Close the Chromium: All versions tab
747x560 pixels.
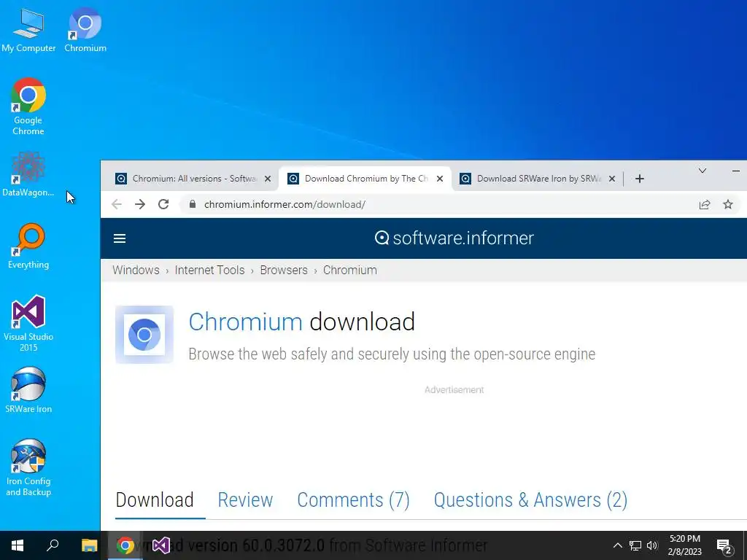(268, 179)
